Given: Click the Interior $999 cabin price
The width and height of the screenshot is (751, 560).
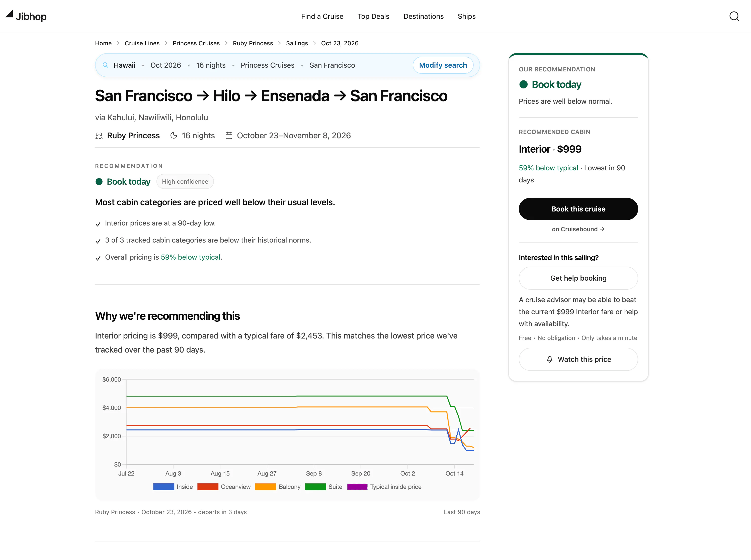Looking at the screenshot, I should pos(550,149).
